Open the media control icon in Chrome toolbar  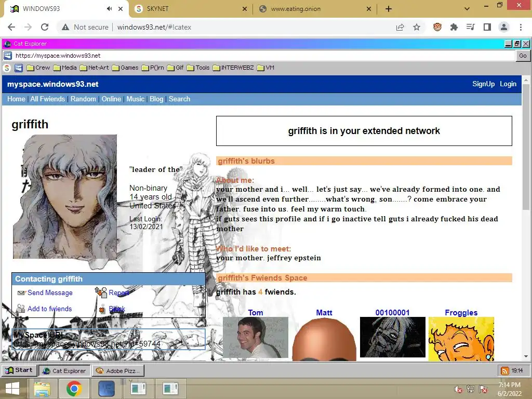(471, 27)
